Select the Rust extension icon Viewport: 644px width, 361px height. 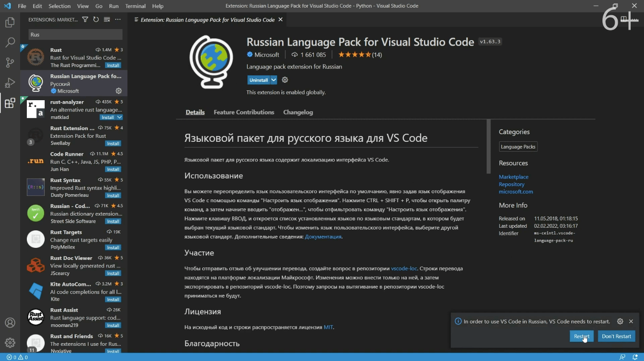[x=36, y=57]
